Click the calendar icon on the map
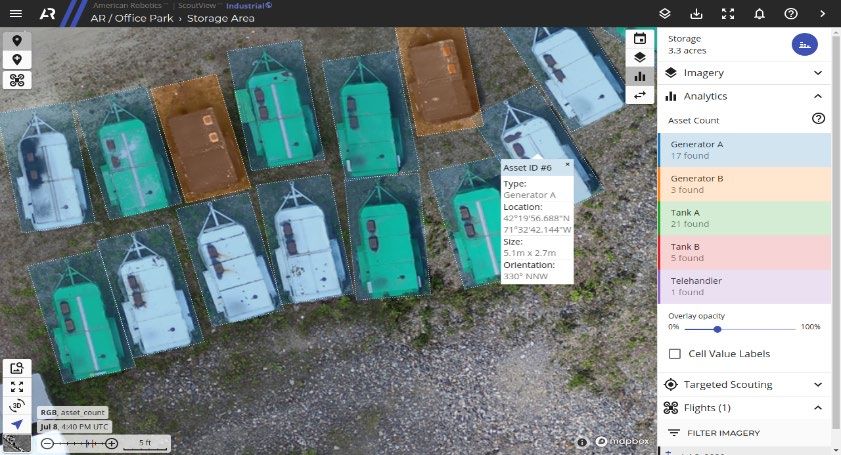The image size is (841, 455). pyautogui.click(x=640, y=39)
